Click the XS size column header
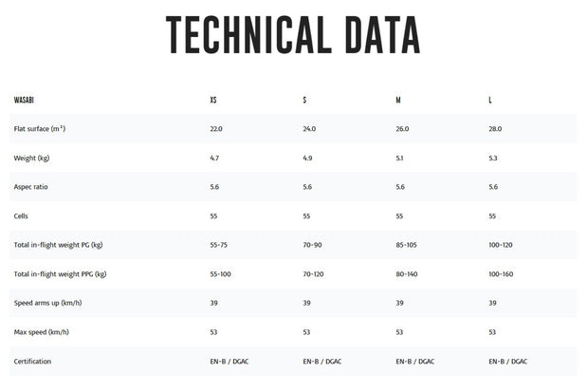588x392 pixels. (x=213, y=100)
